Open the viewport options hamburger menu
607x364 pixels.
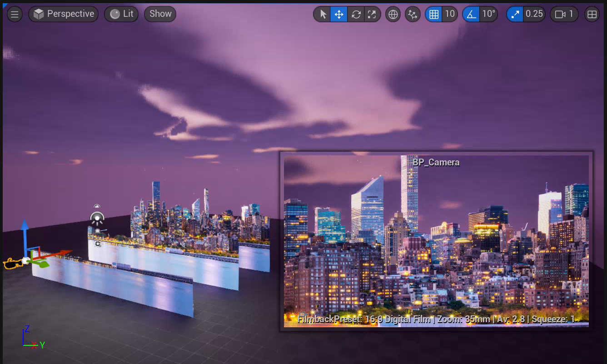tap(15, 14)
